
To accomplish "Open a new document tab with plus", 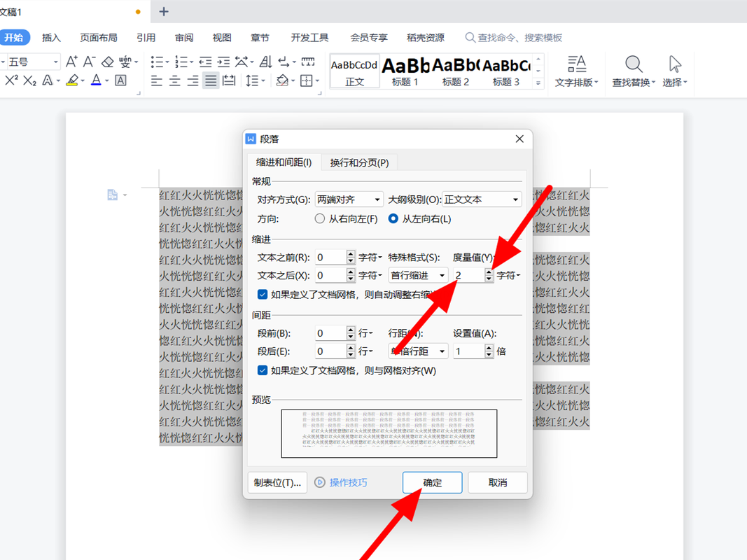I will [x=163, y=11].
